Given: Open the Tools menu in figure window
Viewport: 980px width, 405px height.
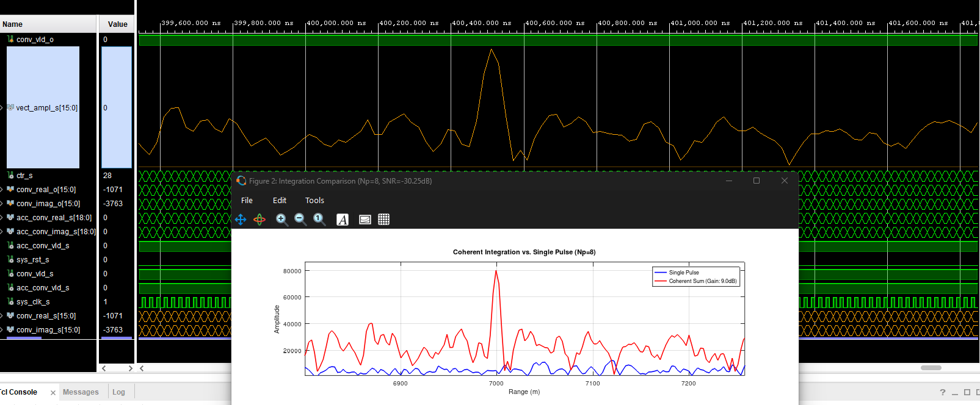Looking at the screenshot, I should click(314, 200).
